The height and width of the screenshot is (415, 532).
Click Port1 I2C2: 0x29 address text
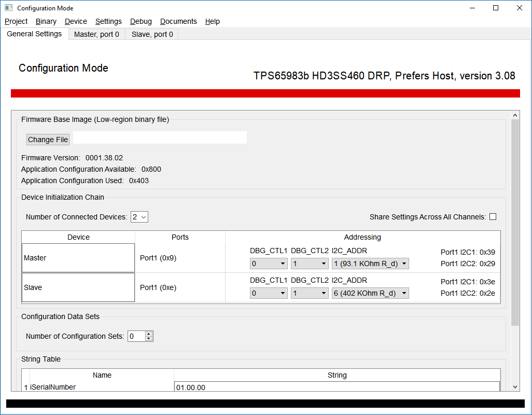pyautogui.click(x=468, y=264)
